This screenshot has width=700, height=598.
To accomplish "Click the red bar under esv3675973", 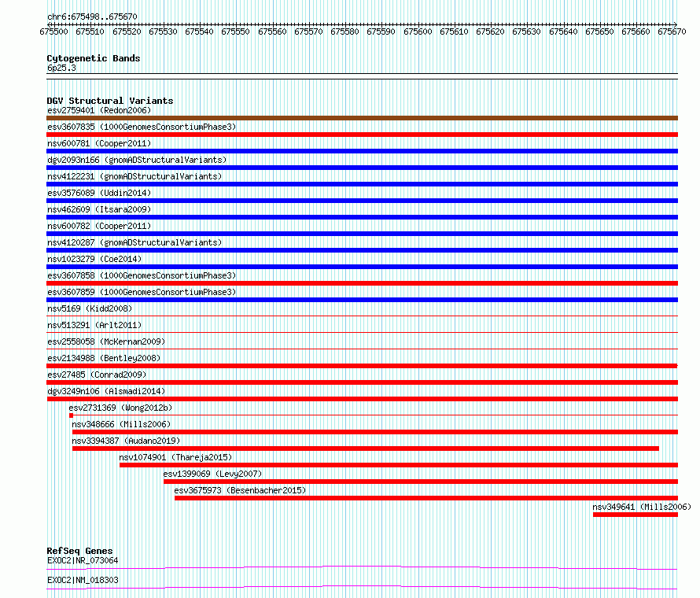I will [x=426, y=498].
